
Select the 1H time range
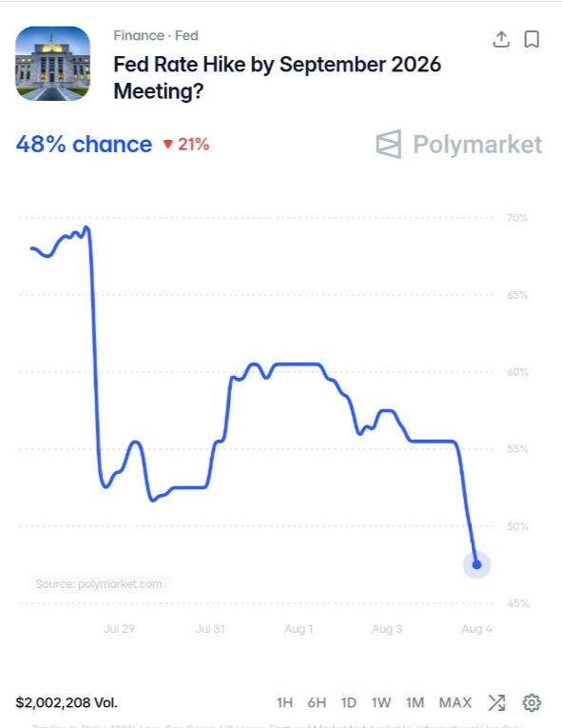pos(284,702)
